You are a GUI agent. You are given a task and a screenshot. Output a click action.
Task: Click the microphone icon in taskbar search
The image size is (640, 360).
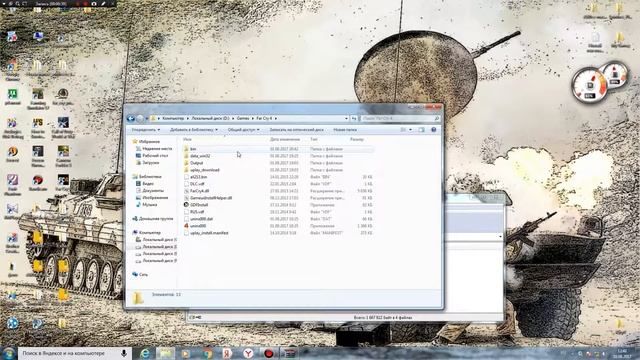(124, 353)
